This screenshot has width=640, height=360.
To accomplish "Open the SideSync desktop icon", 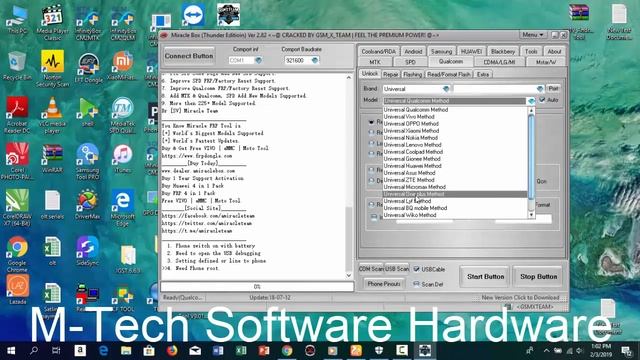I will [87, 251].
